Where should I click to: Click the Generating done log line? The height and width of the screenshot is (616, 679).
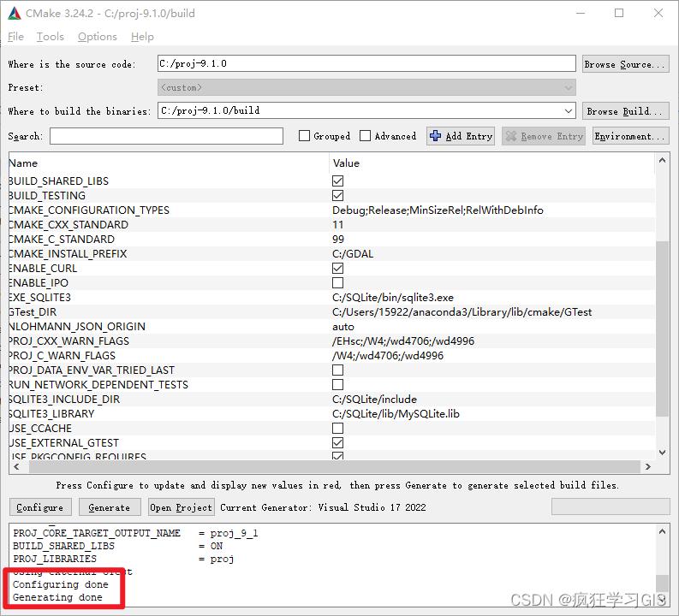57,597
